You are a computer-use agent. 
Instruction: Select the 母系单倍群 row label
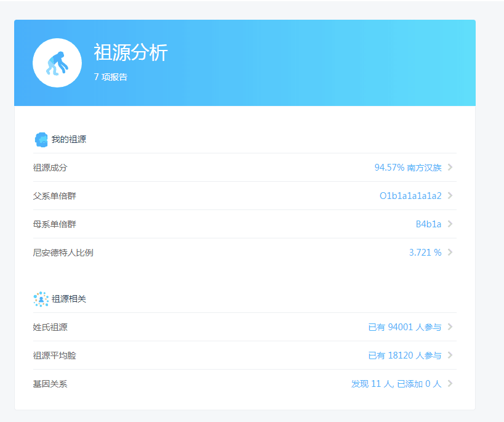pyautogui.click(x=54, y=224)
